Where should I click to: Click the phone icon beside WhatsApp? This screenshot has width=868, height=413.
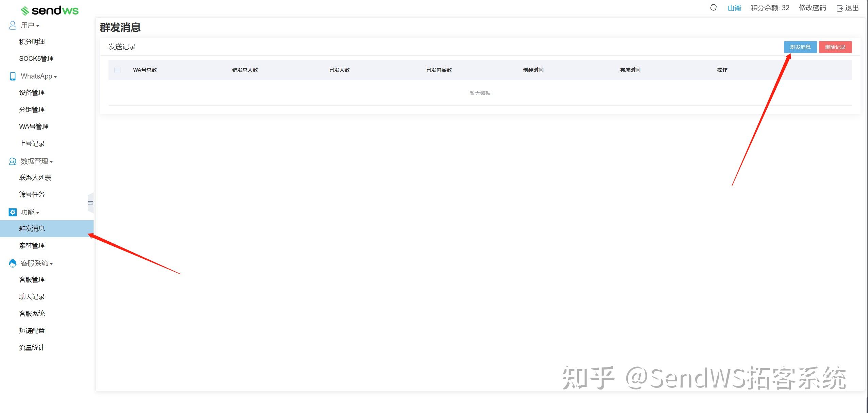13,76
